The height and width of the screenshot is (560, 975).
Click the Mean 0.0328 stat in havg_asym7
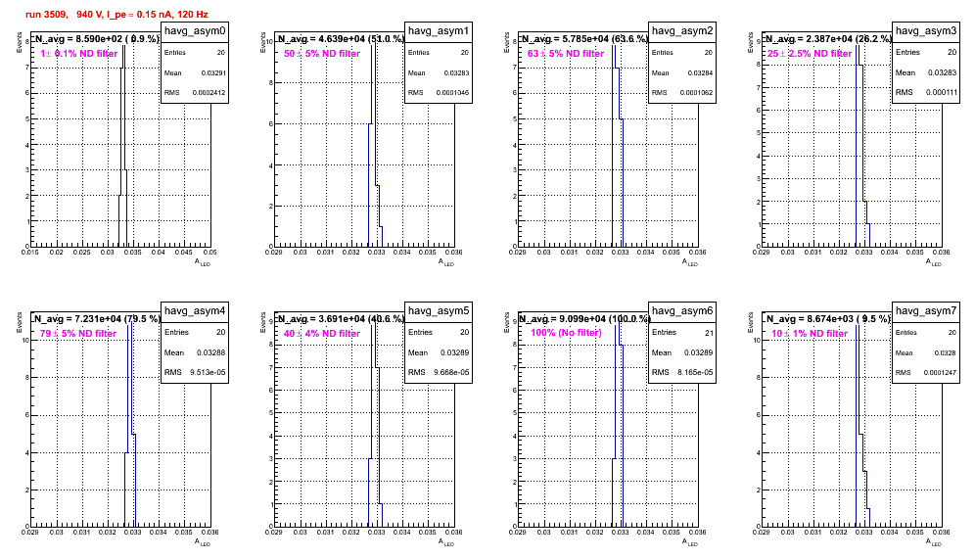926,352
